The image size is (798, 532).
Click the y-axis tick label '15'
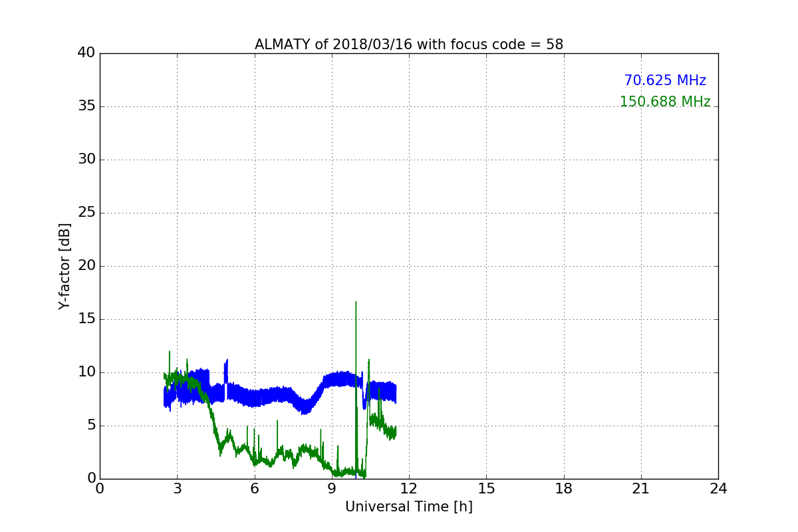[86, 319]
